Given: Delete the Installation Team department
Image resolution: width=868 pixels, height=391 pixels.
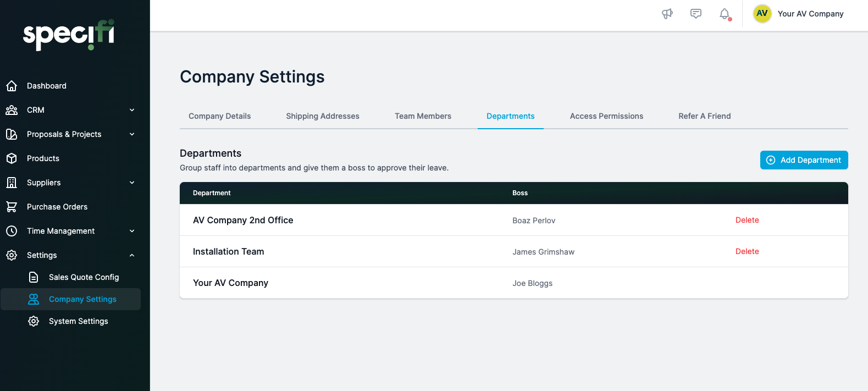Looking at the screenshot, I should click(747, 251).
